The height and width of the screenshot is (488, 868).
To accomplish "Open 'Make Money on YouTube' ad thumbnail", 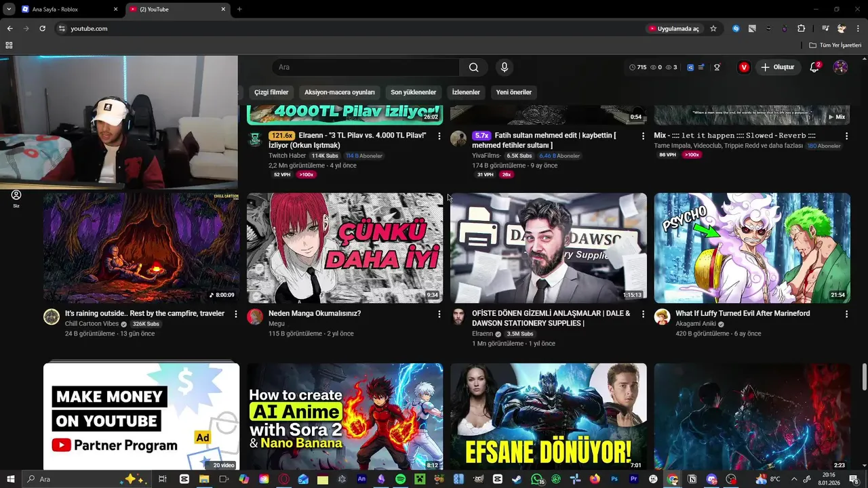I will tap(141, 416).
